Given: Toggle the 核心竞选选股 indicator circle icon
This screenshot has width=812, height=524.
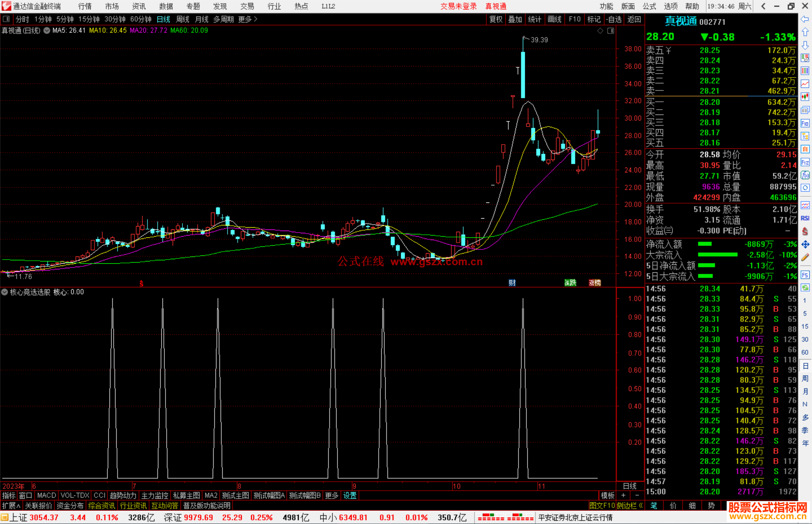Looking at the screenshot, I should 5,292.
